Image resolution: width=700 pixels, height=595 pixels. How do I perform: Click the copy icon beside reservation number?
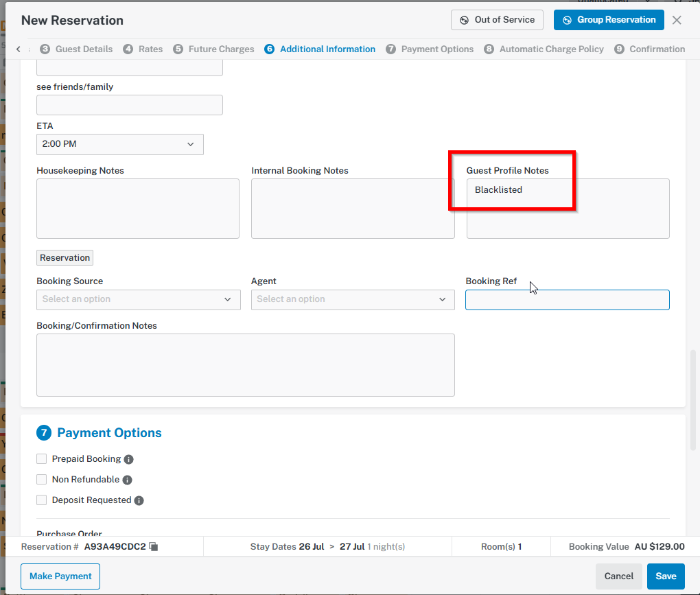tap(154, 547)
